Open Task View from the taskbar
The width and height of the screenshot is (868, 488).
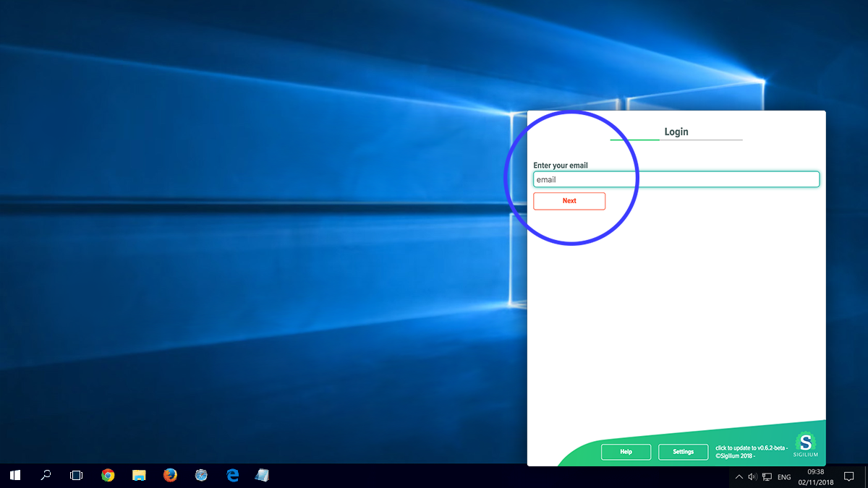76,476
